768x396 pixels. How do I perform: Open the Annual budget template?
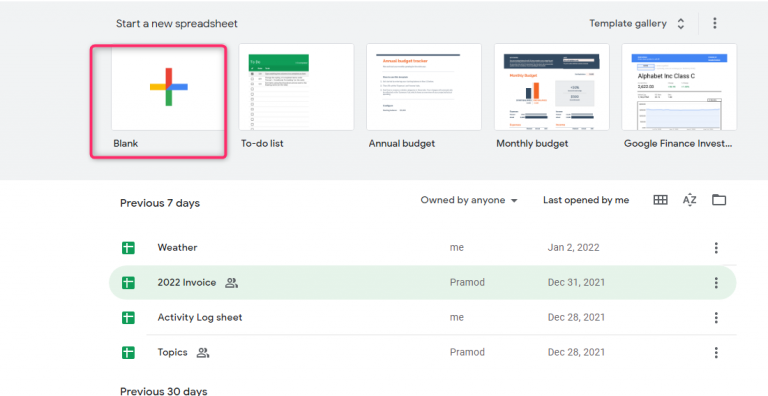424,87
